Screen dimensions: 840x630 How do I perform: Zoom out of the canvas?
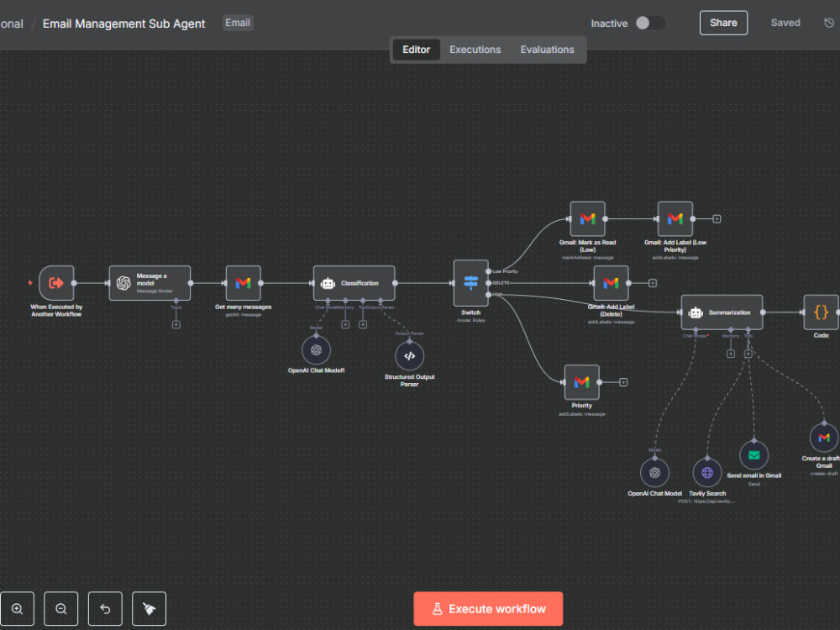pyautogui.click(x=61, y=608)
